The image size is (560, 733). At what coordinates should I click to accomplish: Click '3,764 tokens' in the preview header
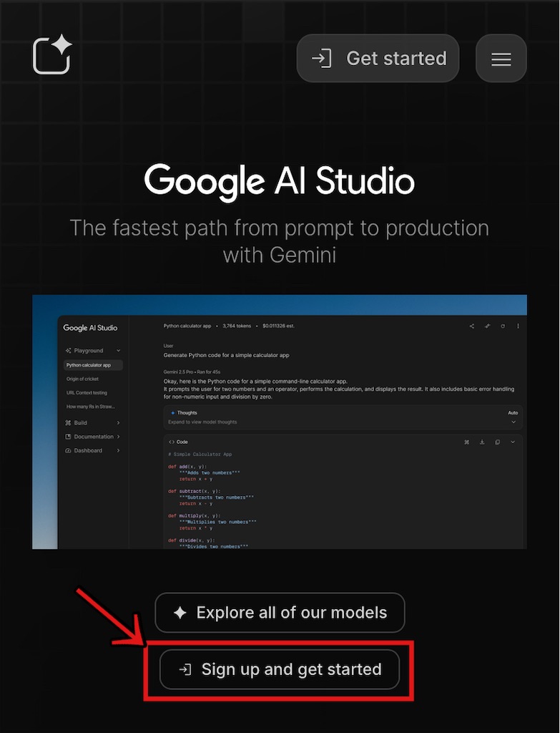click(236, 326)
